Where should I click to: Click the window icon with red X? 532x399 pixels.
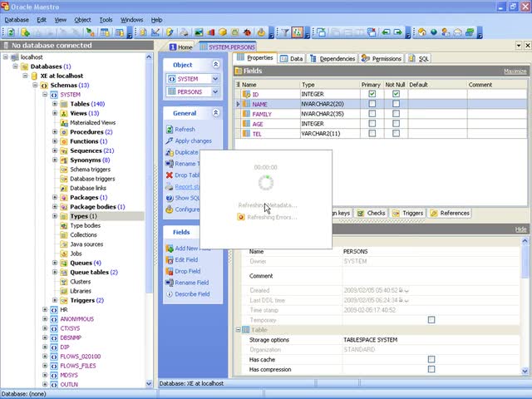[372, 32]
